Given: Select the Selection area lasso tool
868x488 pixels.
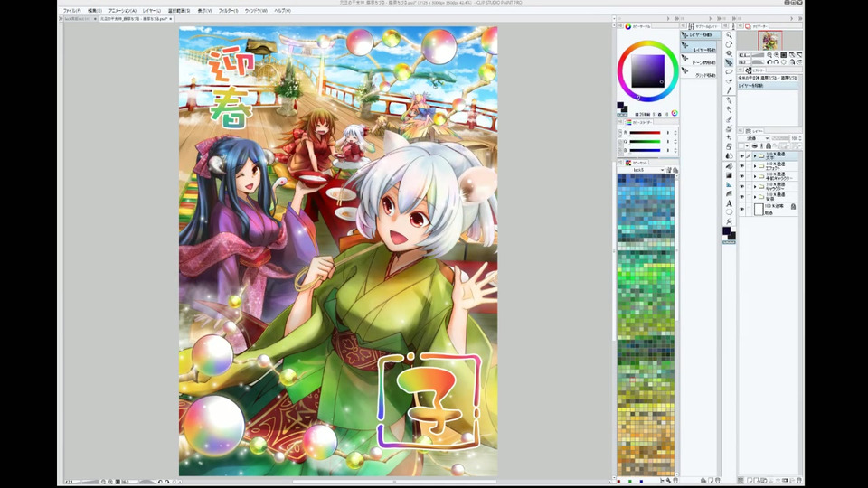Looking at the screenshot, I should pos(729,72).
